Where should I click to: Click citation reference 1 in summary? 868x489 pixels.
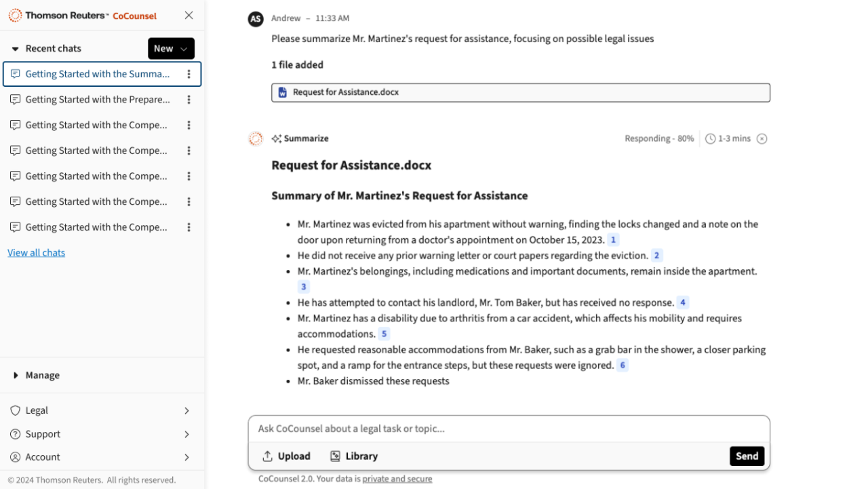(x=613, y=240)
